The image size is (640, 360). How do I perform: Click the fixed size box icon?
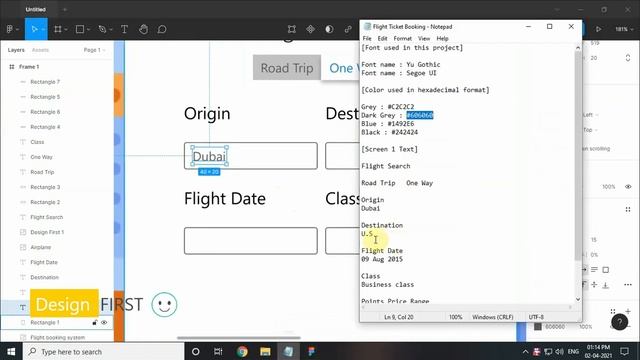(x=606, y=270)
